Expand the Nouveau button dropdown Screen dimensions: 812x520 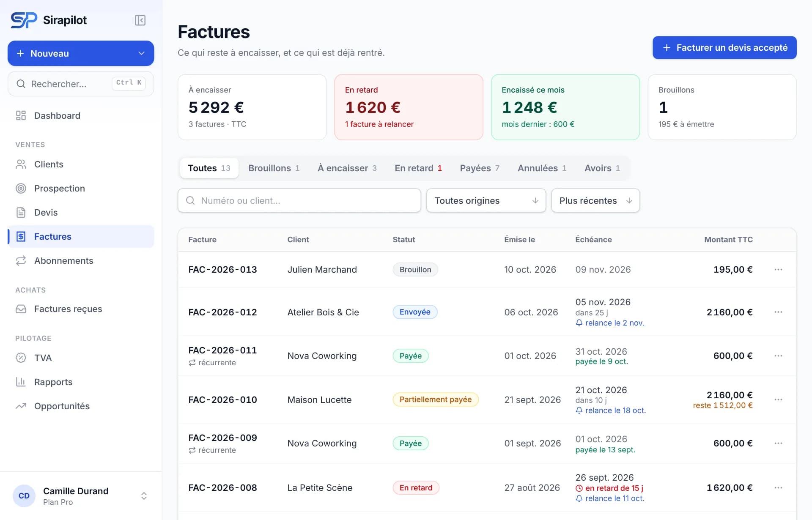[x=141, y=53]
